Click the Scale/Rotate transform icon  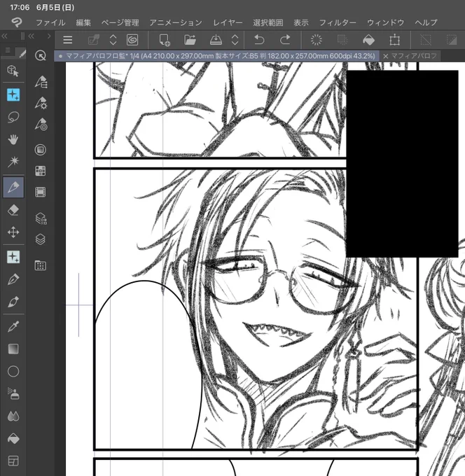coord(394,40)
